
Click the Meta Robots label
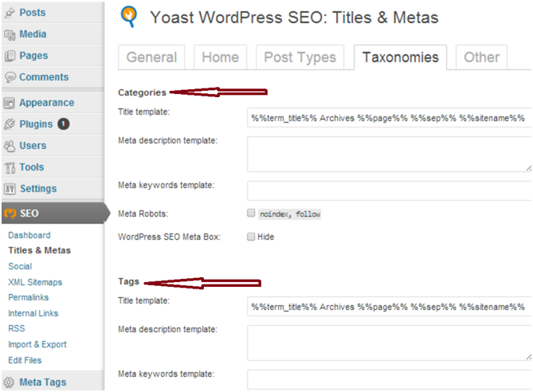(143, 214)
